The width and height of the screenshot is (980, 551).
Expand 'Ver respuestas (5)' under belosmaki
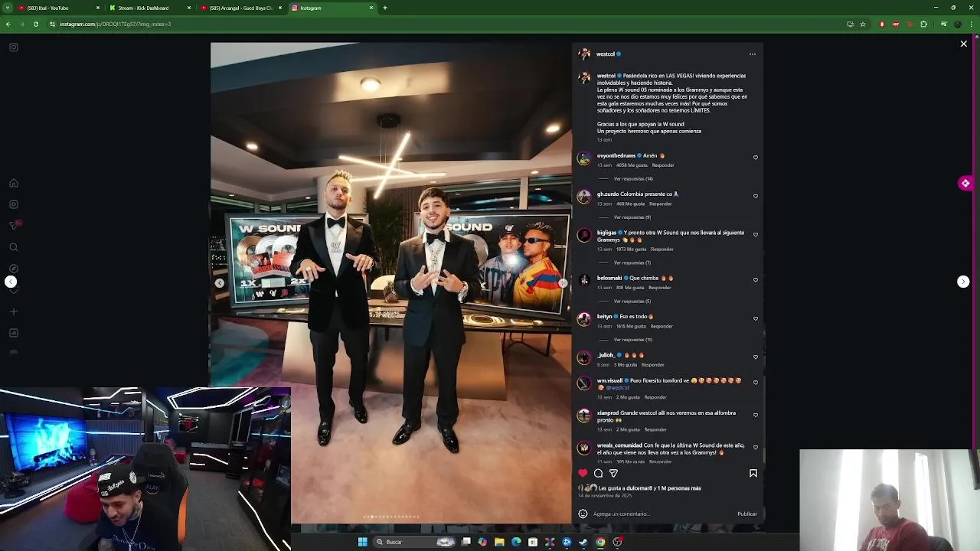tap(632, 301)
